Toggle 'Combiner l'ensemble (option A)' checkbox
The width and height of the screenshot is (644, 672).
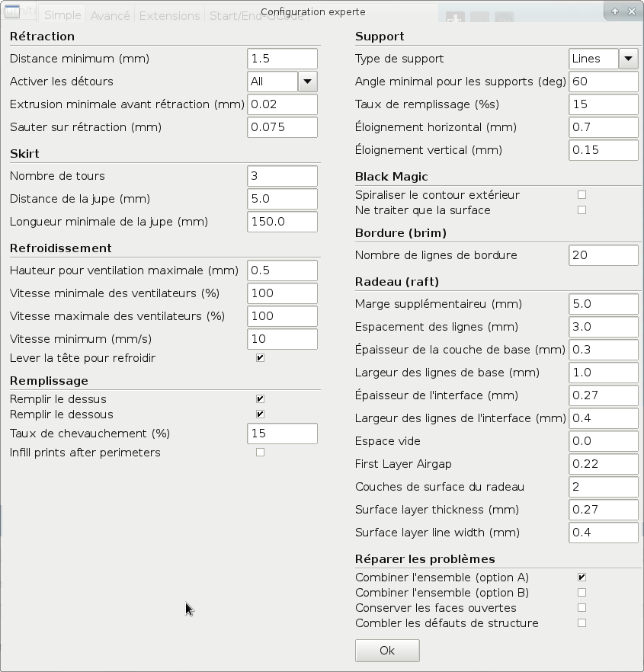coord(582,578)
